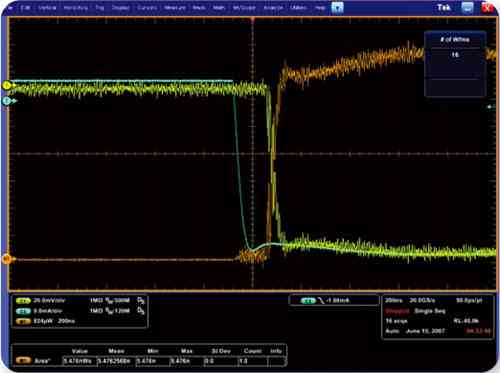
Task: Open the Vertical menu
Action: coord(47,7)
